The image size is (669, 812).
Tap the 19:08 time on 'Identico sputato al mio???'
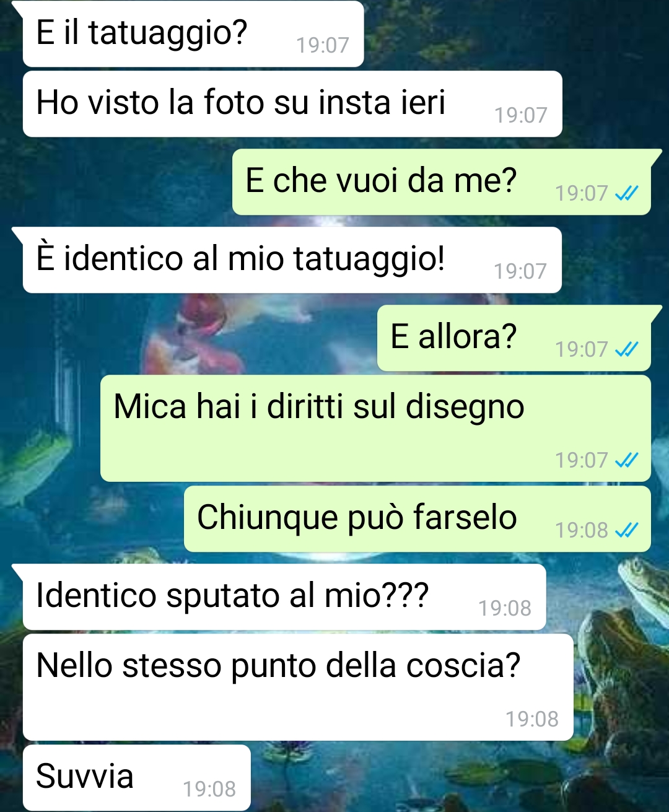click(505, 608)
